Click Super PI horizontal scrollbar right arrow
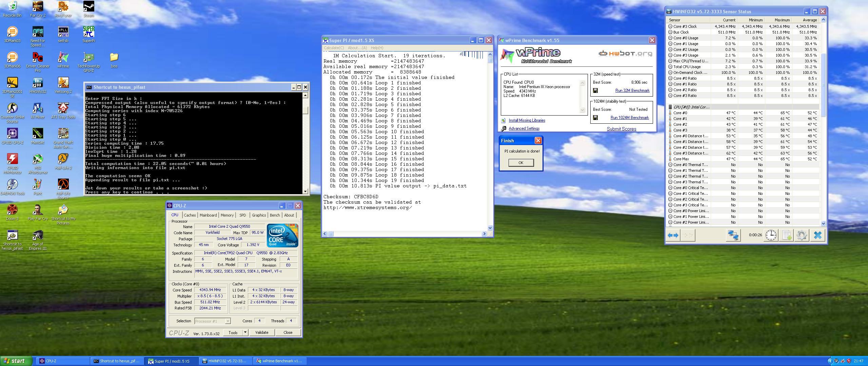This screenshot has width=868, height=366. [484, 234]
